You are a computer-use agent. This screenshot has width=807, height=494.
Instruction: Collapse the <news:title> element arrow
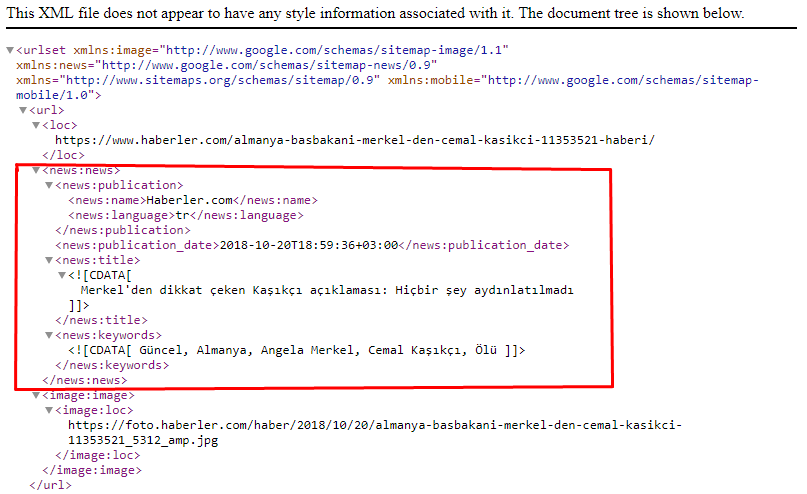click(49, 260)
